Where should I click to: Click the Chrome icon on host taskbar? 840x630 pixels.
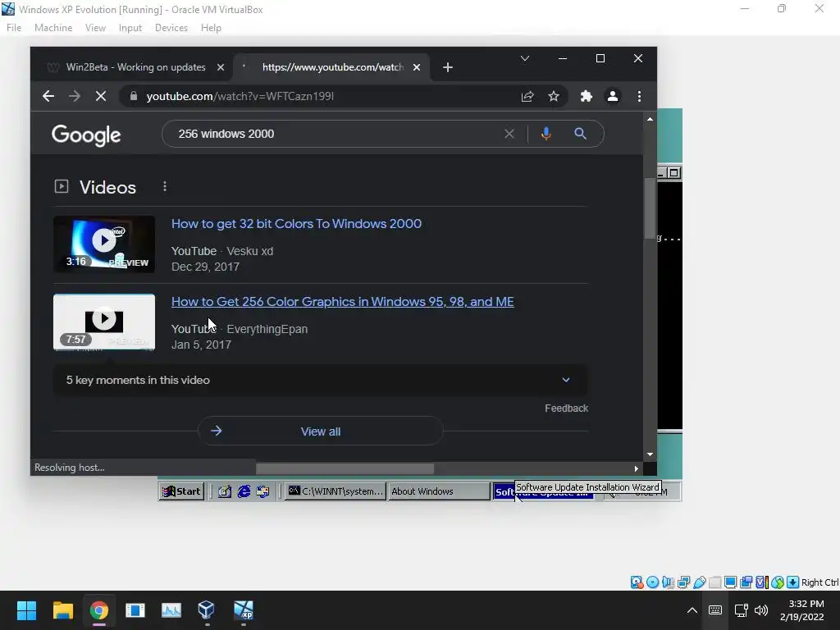point(98,610)
